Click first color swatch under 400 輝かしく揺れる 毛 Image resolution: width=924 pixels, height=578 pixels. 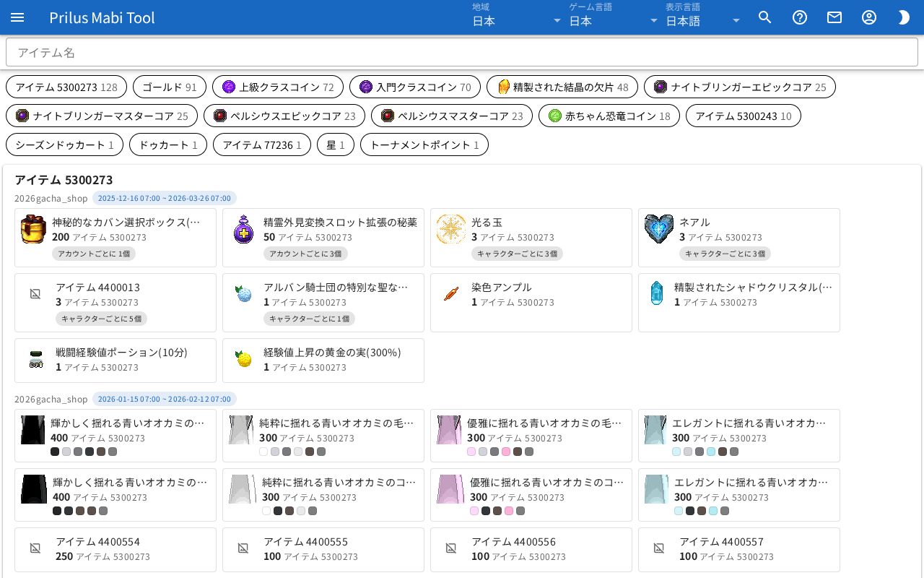click(x=55, y=452)
